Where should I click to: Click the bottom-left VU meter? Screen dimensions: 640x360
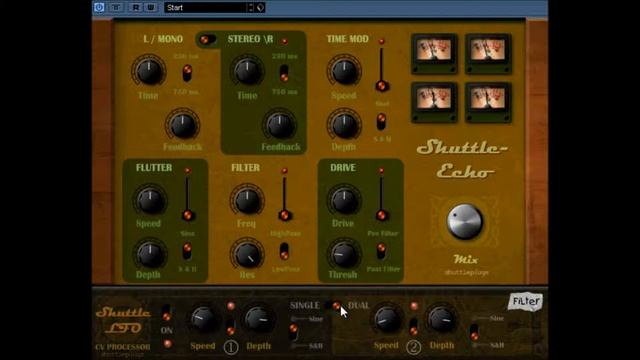click(x=434, y=102)
